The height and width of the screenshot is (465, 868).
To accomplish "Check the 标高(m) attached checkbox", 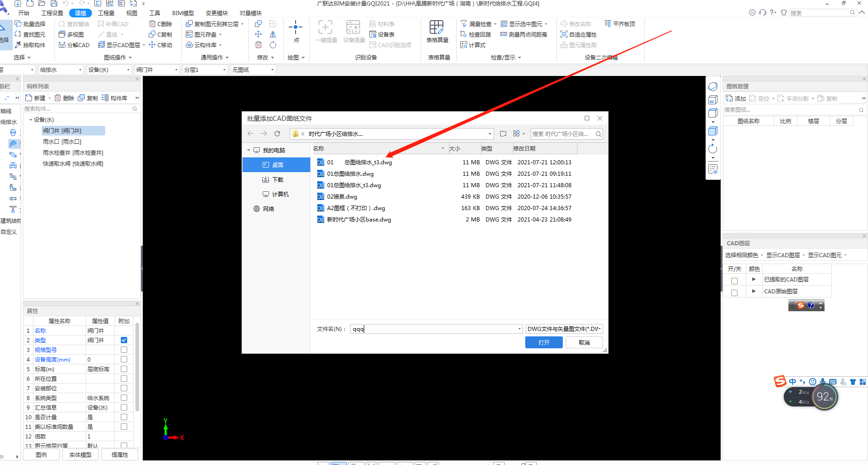I will (124, 369).
